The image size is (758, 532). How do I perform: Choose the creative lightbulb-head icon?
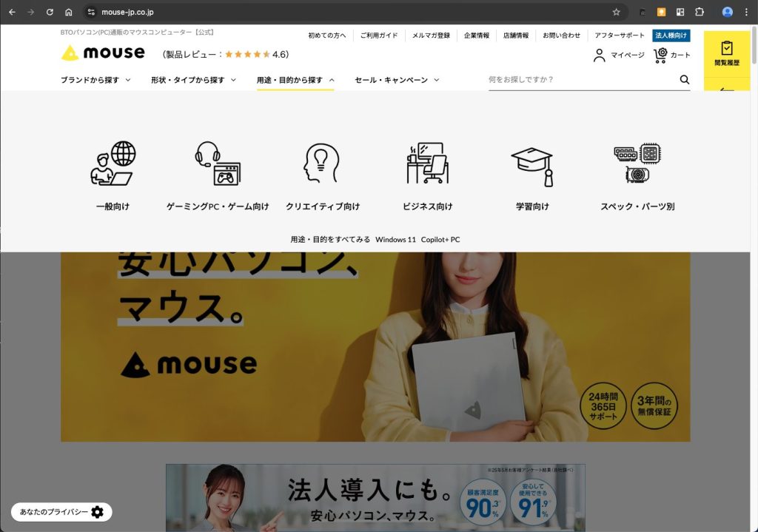click(322, 164)
